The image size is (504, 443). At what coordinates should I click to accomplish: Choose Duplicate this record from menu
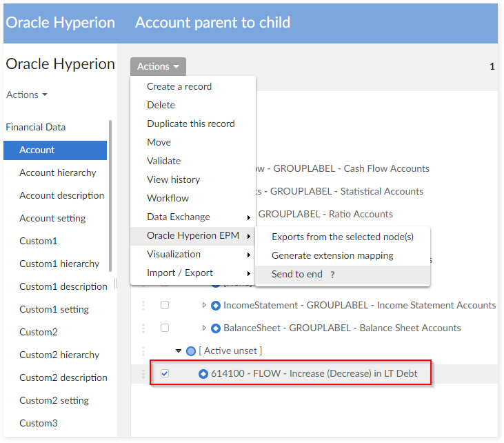tap(190, 124)
